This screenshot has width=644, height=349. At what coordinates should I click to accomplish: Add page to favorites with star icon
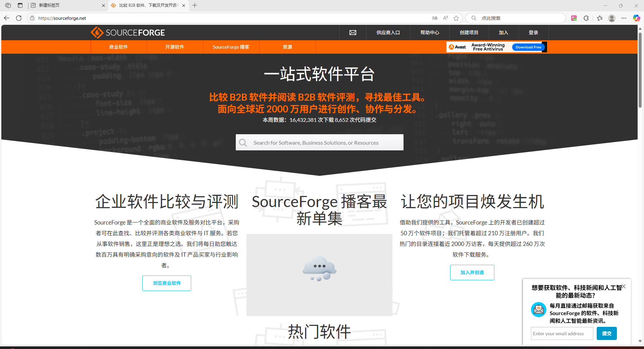click(456, 18)
